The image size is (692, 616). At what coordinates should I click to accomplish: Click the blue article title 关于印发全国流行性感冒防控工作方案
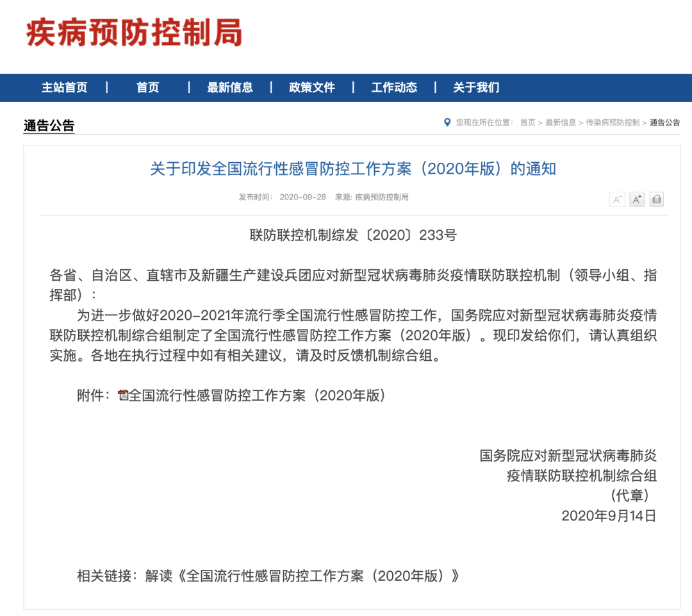pos(353,169)
